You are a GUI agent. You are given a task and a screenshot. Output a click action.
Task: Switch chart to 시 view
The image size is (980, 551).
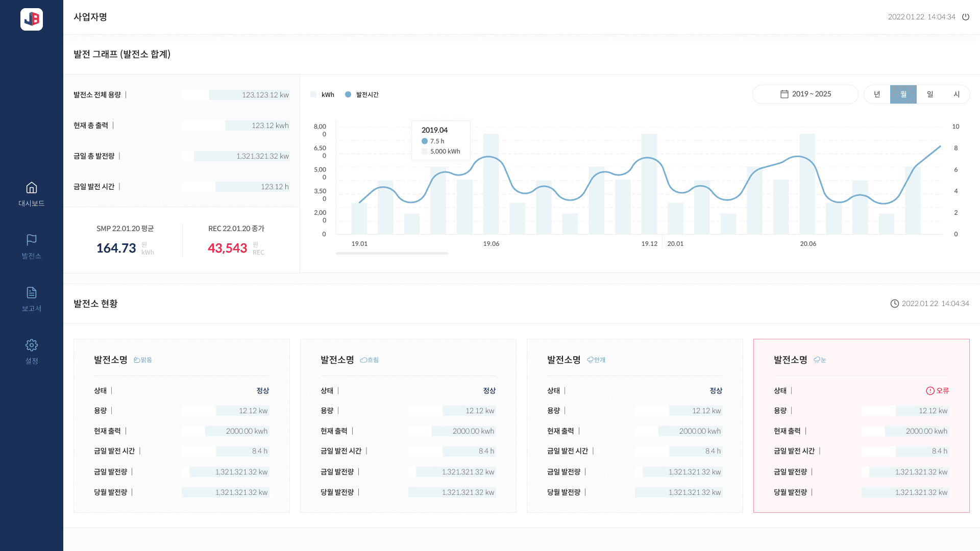tap(956, 94)
